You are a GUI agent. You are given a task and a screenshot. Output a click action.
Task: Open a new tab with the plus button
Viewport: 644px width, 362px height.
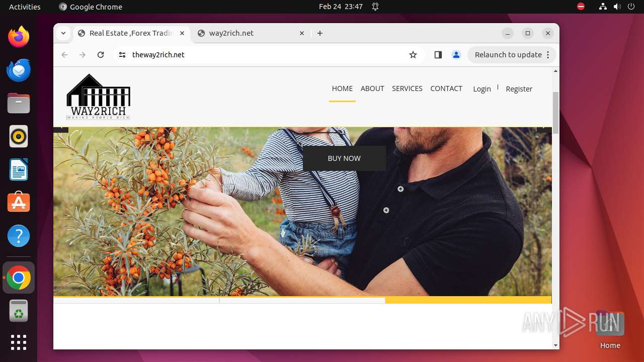coord(320,33)
